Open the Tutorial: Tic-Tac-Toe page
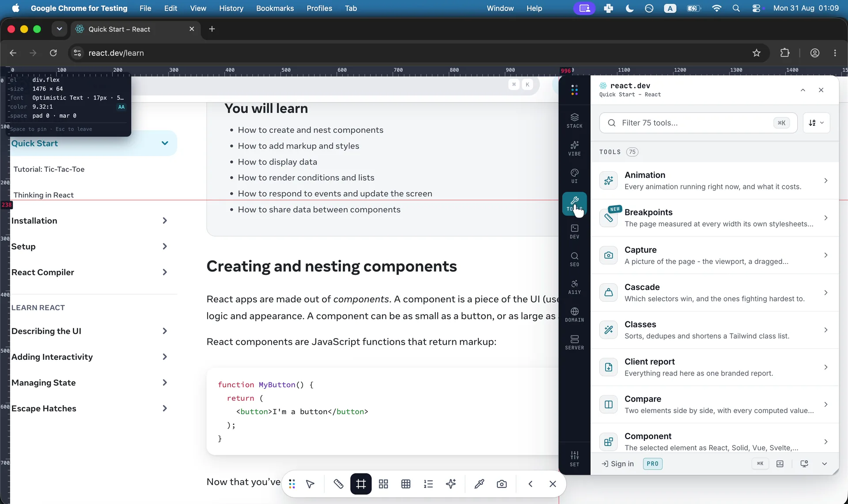This screenshot has width=848, height=504. (x=49, y=169)
